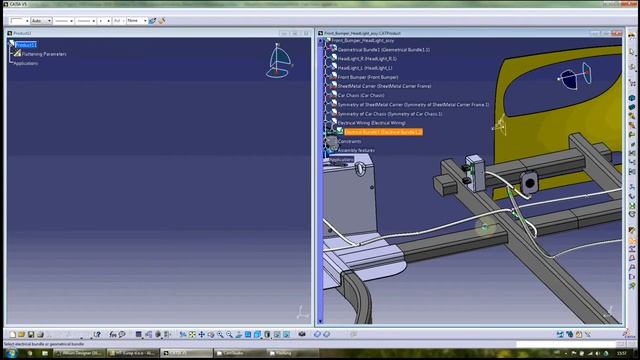Open the Formula f(x) tool

[113, 335]
